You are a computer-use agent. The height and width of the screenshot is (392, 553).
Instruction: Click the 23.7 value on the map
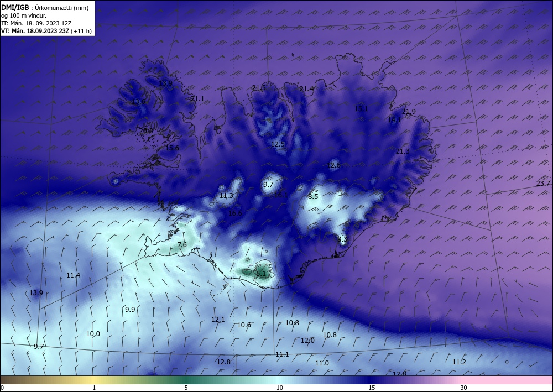543,184
